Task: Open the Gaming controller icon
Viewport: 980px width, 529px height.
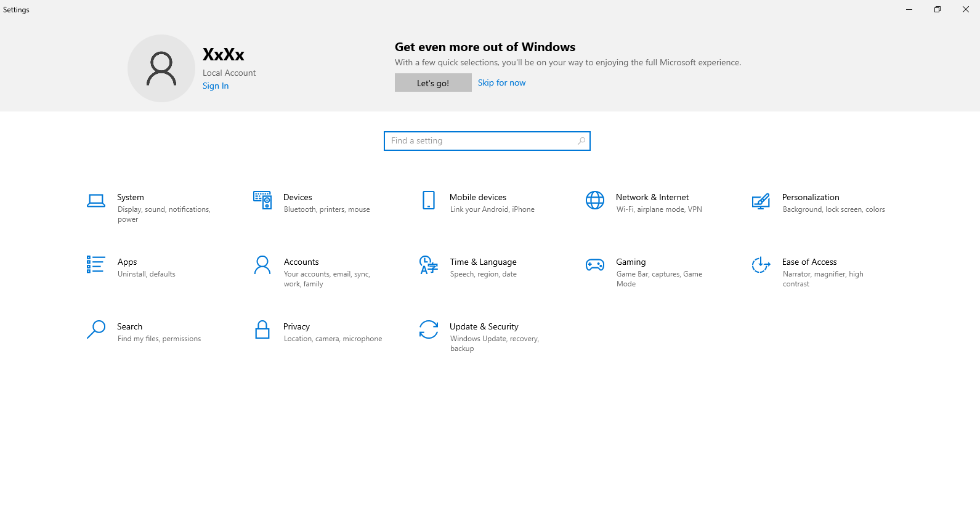Action: [x=595, y=265]
